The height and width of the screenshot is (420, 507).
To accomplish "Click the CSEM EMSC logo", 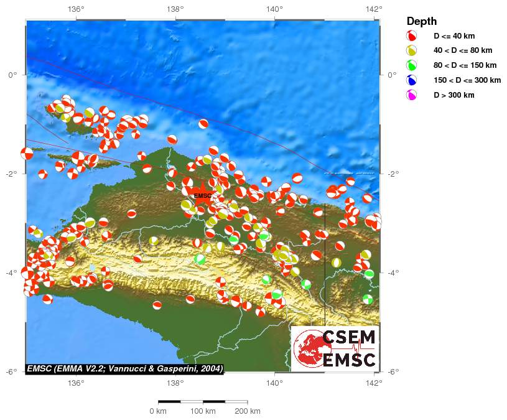I will click(335, 348).
